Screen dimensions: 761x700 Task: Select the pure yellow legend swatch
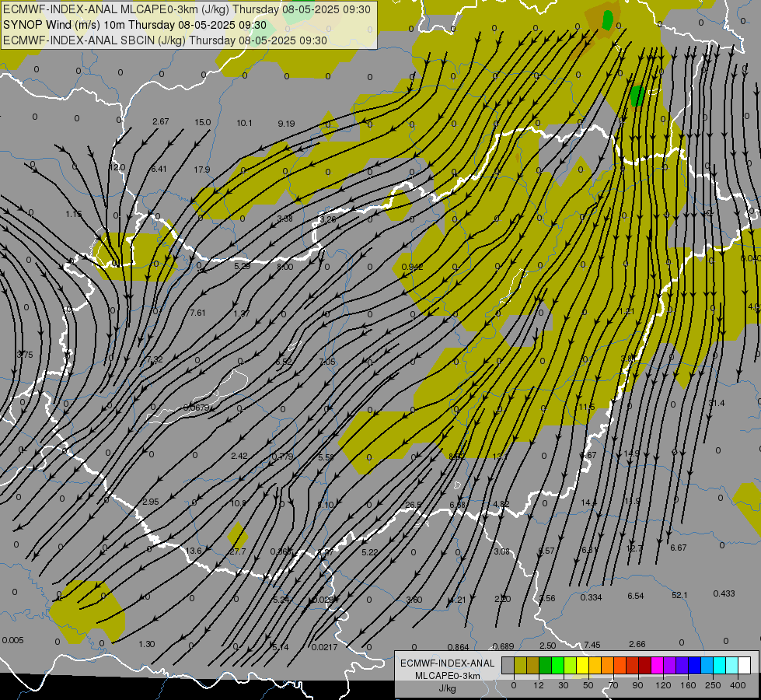[x=582, y=666]
